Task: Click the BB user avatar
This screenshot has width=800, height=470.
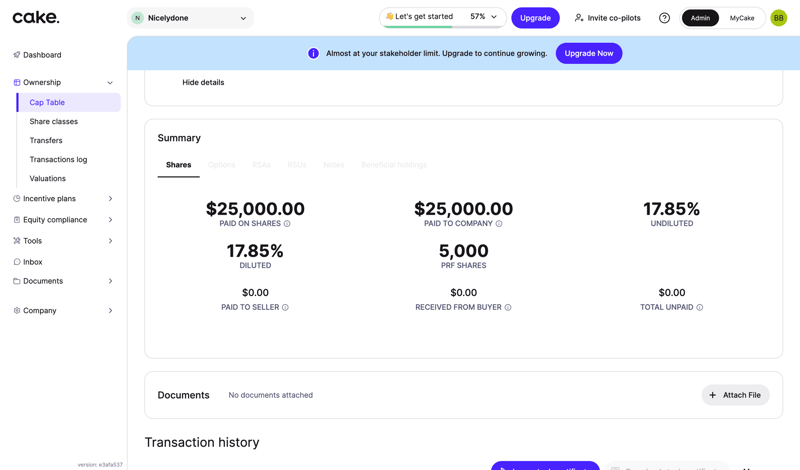Action: (778, 18)
